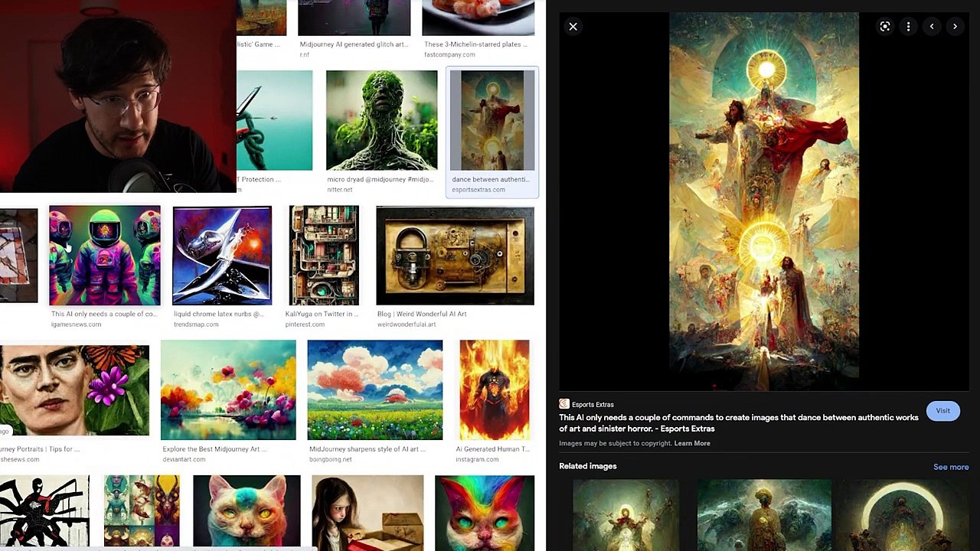The height and width of the screenshot is (551, 980).
Task: Click 'micro dryad @midjourney' caption
Action: point(380,180)
